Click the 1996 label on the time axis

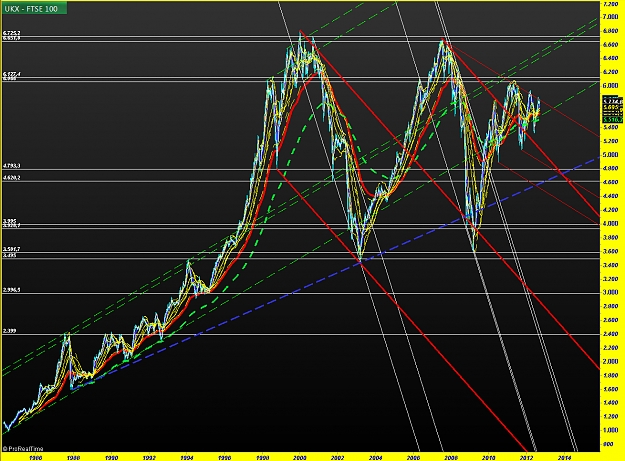click(224, 458)
